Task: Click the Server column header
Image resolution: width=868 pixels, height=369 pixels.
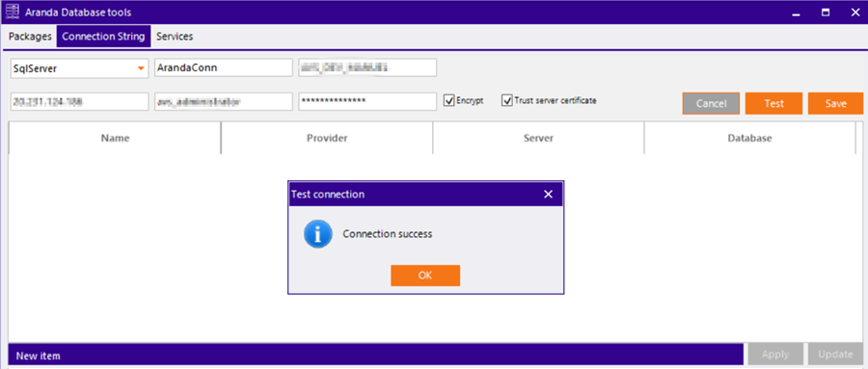Action: click(538, 139)
